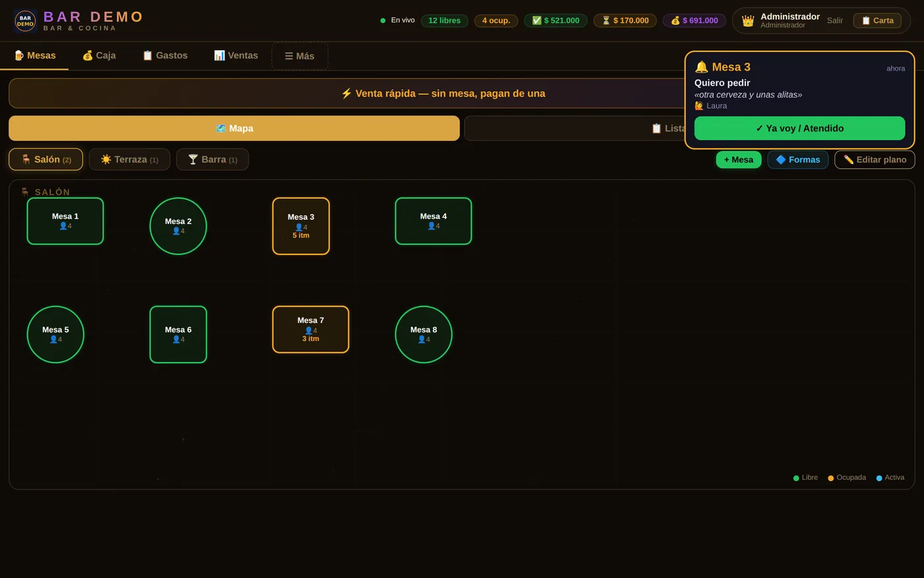Image resolution: width=924 pixels, height=578 pixels.
Task: Add a new table with + Mesa
Action: click(739, 160)
